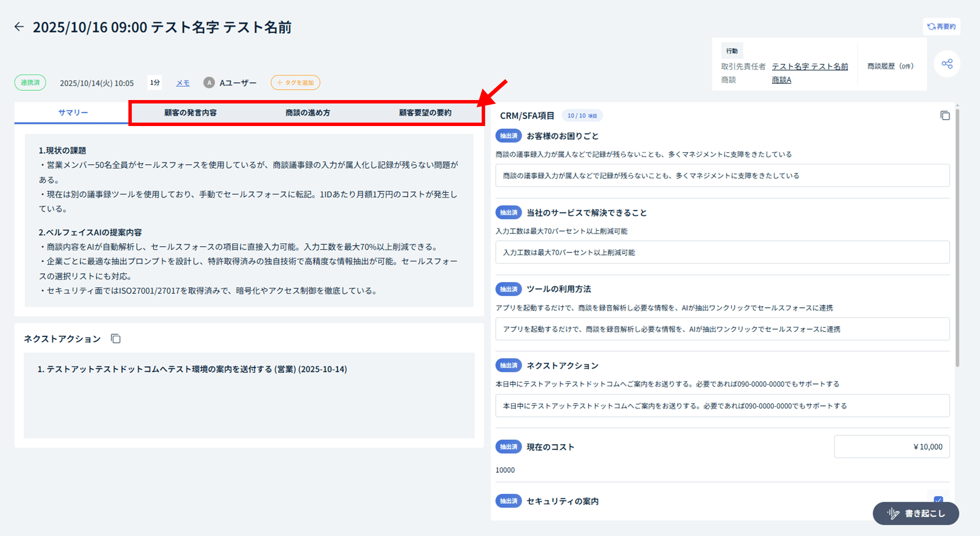Open テスト名字 テスト名前 contact link
The width and height of the screenshot is (980, 536).
pos(809,66)
